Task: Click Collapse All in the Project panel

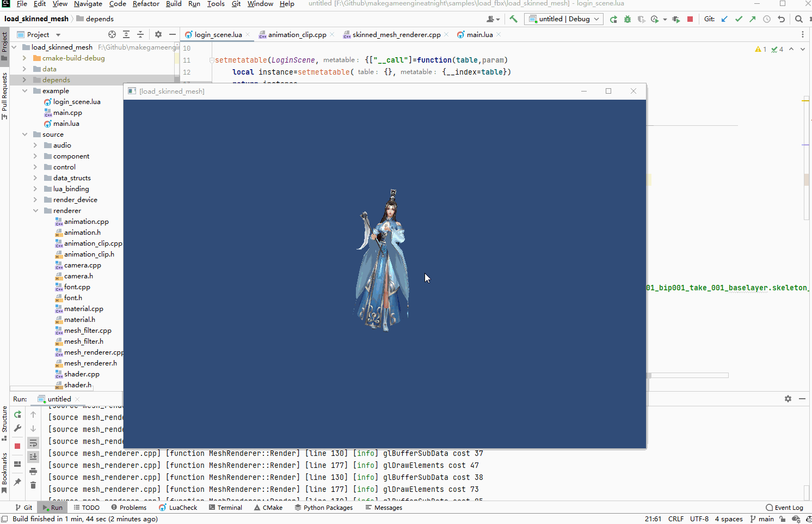Action: tap(140, 34)
